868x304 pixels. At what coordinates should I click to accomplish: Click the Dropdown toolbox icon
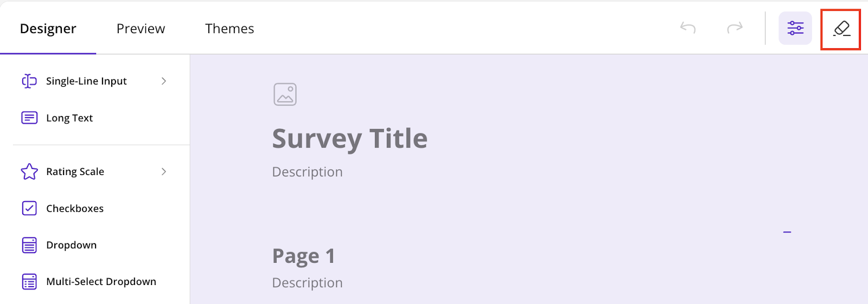[x=29, y=245]
